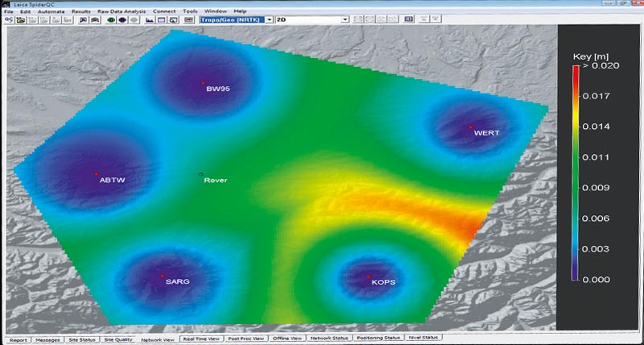
Task: Click the dark blue oval toolbar icon
Action: click(123, 19)
